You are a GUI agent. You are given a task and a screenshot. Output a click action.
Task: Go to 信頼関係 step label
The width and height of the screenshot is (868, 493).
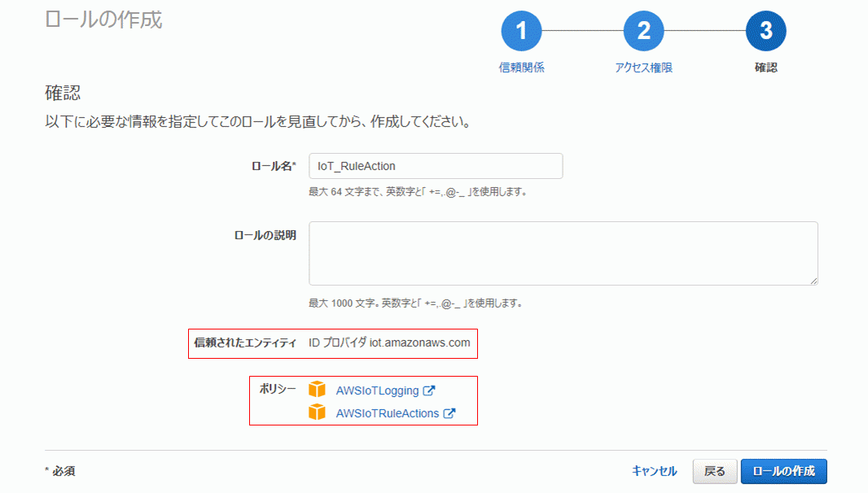[x=521, y=68]
